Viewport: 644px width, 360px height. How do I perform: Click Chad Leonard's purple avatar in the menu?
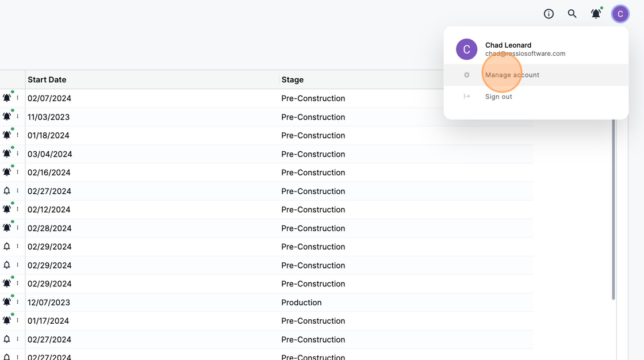click(466, 49)
